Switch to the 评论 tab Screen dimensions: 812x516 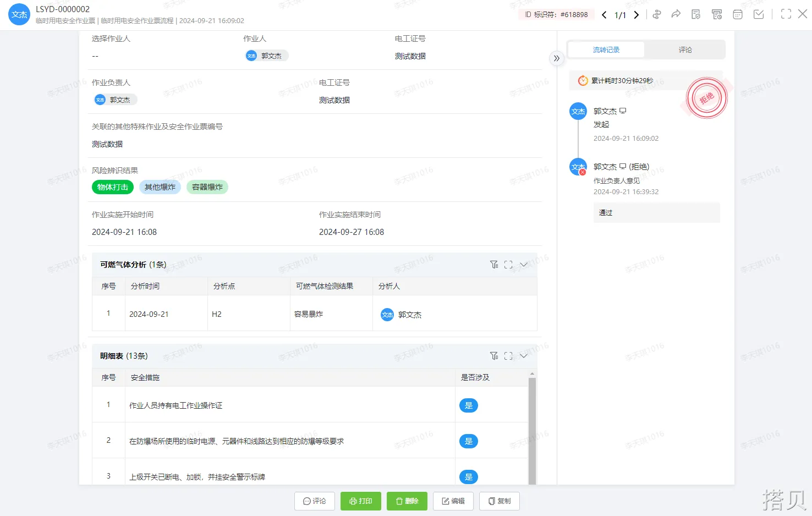pyautogui.click(x=685, y=50)
